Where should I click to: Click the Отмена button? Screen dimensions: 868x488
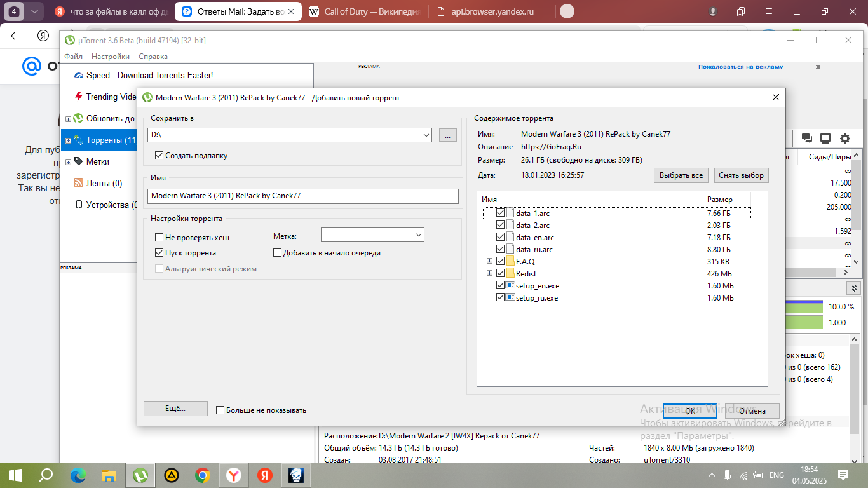click(x=752, y=410)
